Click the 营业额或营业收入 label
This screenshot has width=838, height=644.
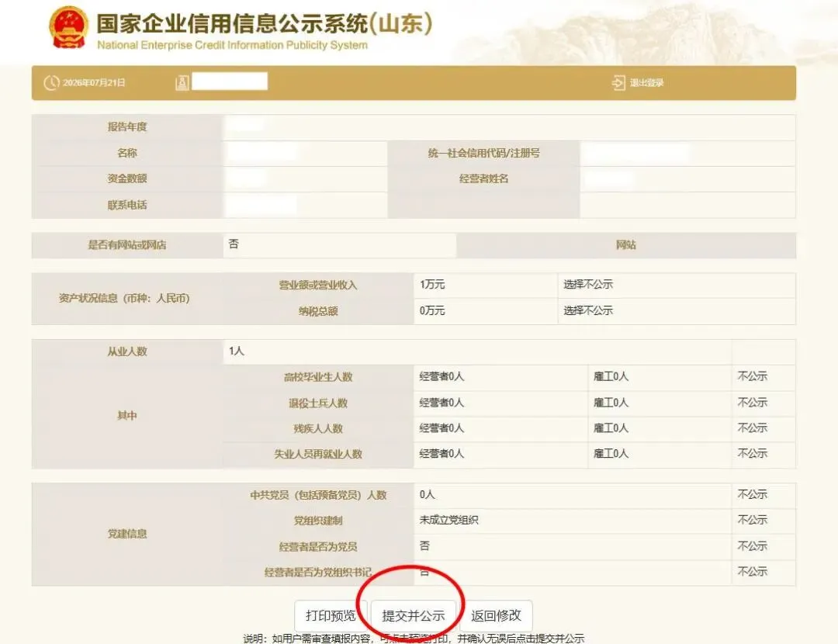coord(318,285)
